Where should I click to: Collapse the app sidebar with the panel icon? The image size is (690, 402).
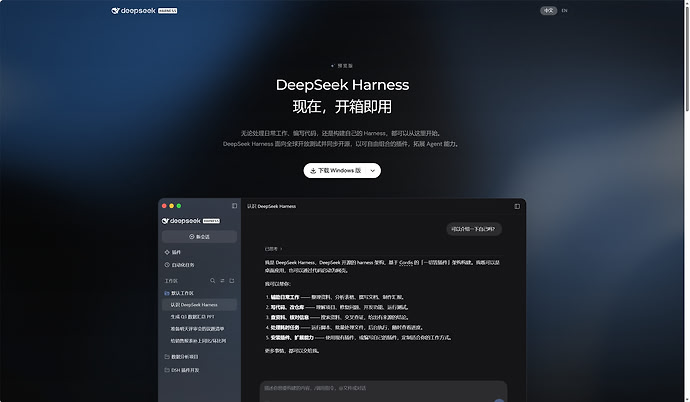pos(234,206)
